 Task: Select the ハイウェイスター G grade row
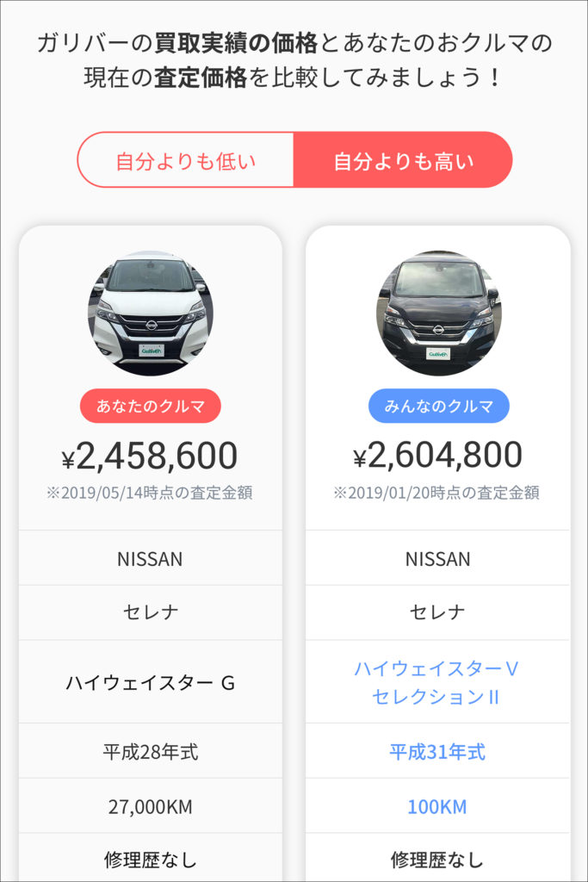(151, 682)
